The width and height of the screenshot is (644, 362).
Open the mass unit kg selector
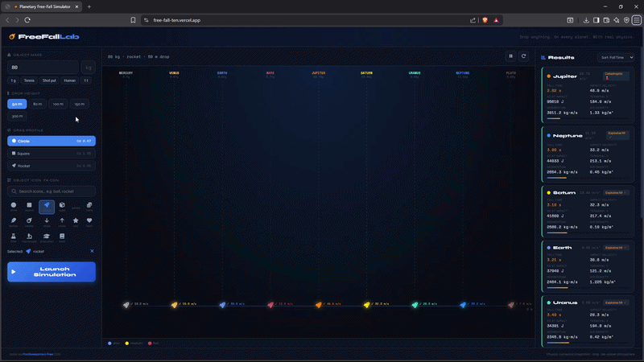pos(89,68)
